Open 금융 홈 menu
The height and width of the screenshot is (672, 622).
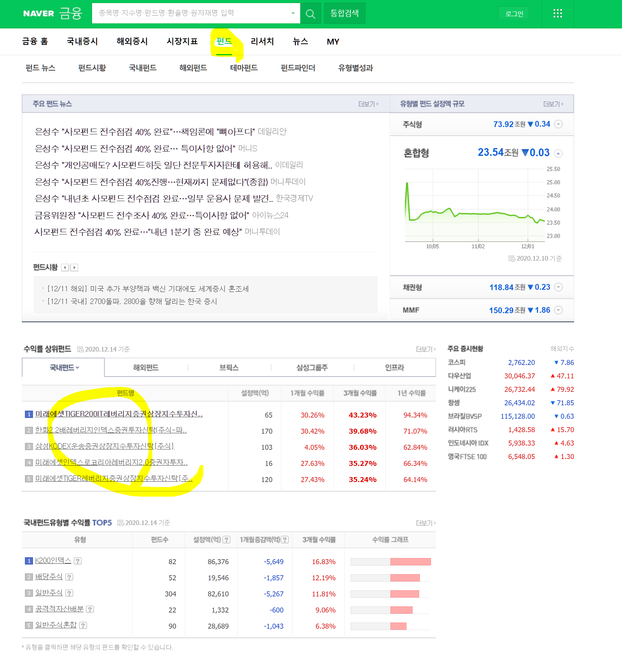coord(35,41)
